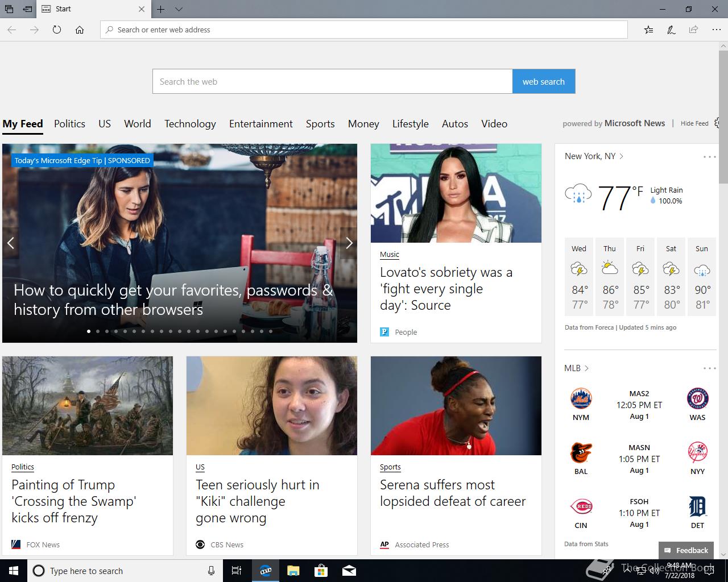This screenshot has height=582, width=728.
Task: Click the NYY Yankees team logo
Action: click(697, 452)
